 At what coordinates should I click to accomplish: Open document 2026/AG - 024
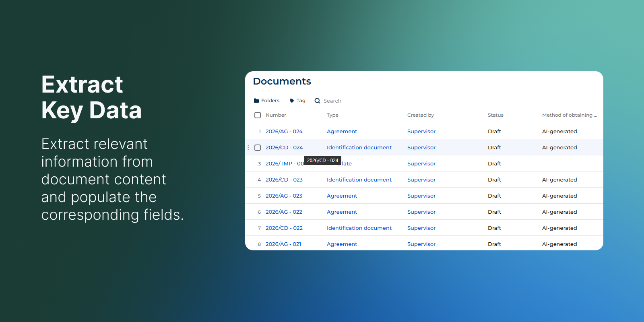(x=284, y=132)
